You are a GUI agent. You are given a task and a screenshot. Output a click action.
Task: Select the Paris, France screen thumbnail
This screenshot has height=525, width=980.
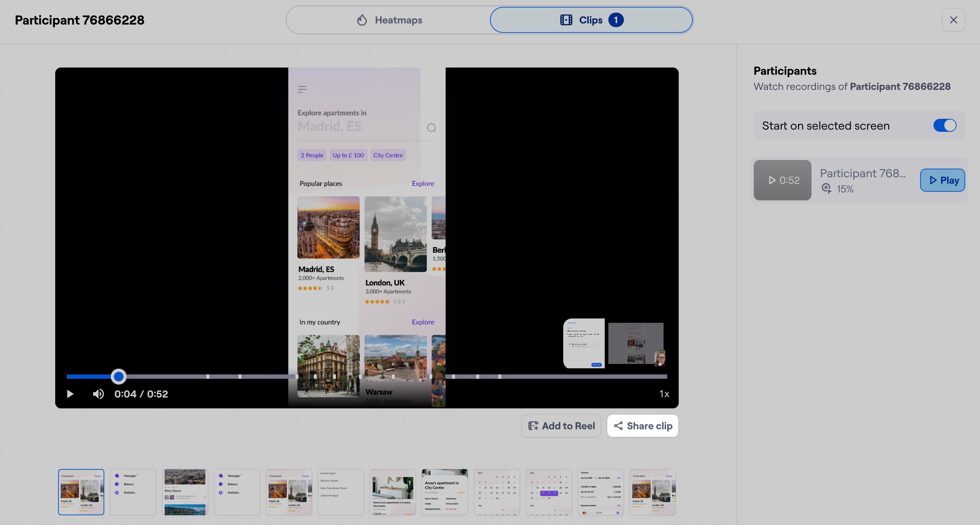185,492
